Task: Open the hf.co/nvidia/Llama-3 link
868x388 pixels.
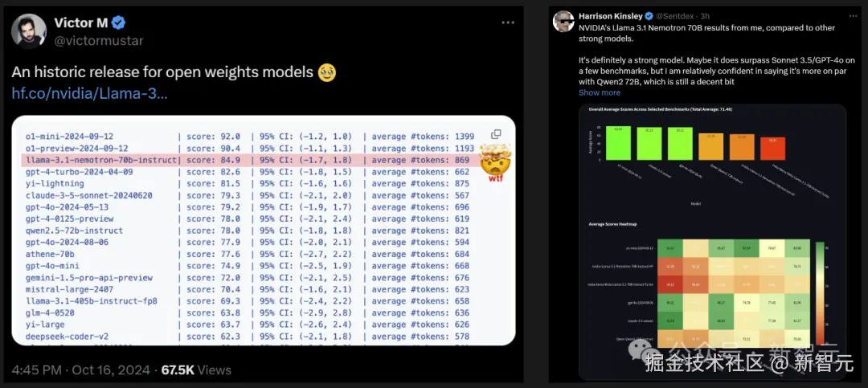Action: point(90,94)
